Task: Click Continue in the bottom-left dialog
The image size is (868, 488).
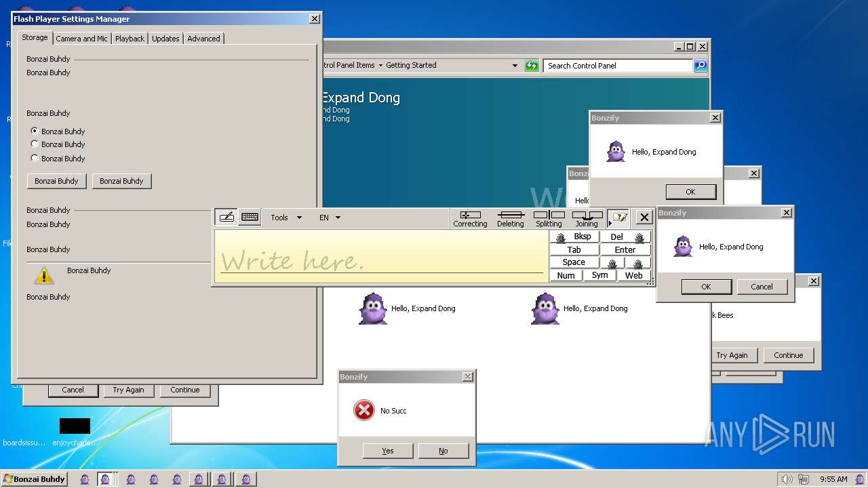Action: (185, 390)
